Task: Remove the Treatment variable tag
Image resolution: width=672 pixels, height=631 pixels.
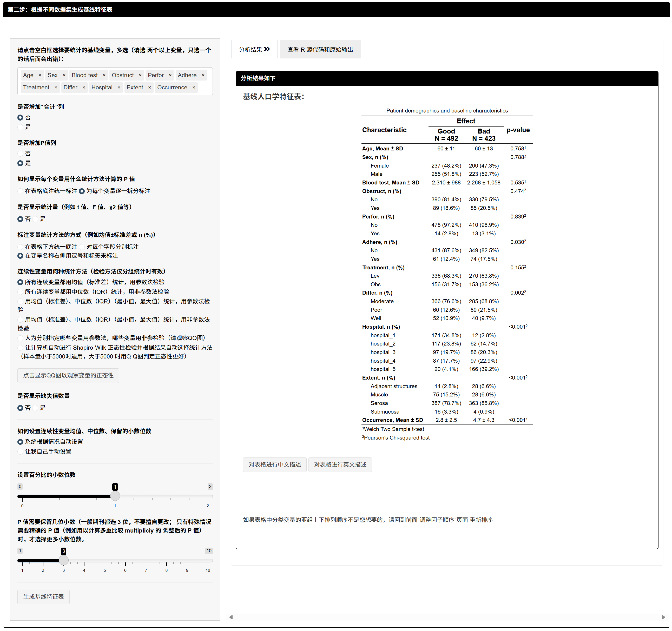Action: pos(56,88)
